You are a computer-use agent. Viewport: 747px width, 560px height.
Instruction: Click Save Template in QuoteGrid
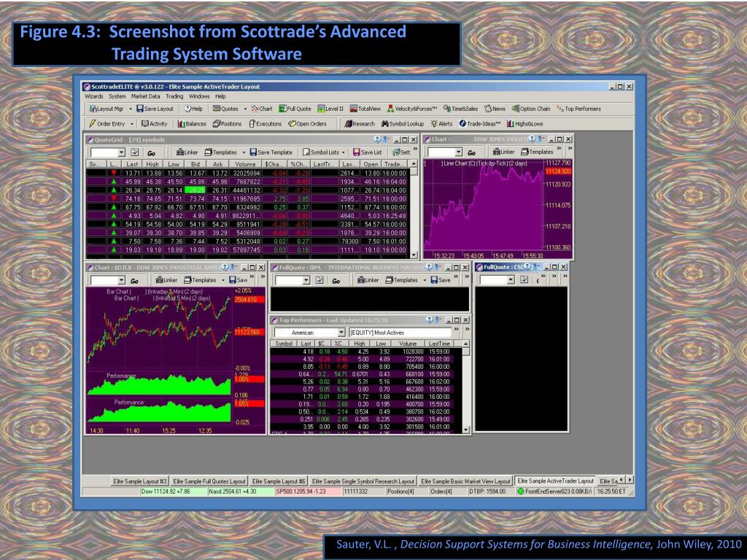(x=271, y=152)
